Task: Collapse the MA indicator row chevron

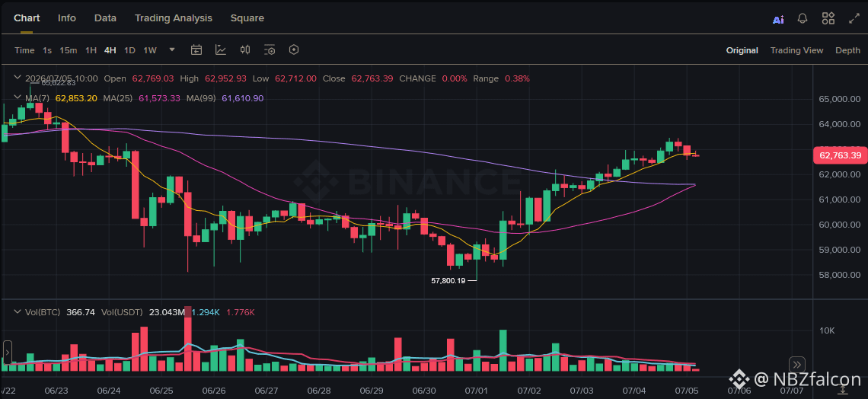Action: (17, 98)
